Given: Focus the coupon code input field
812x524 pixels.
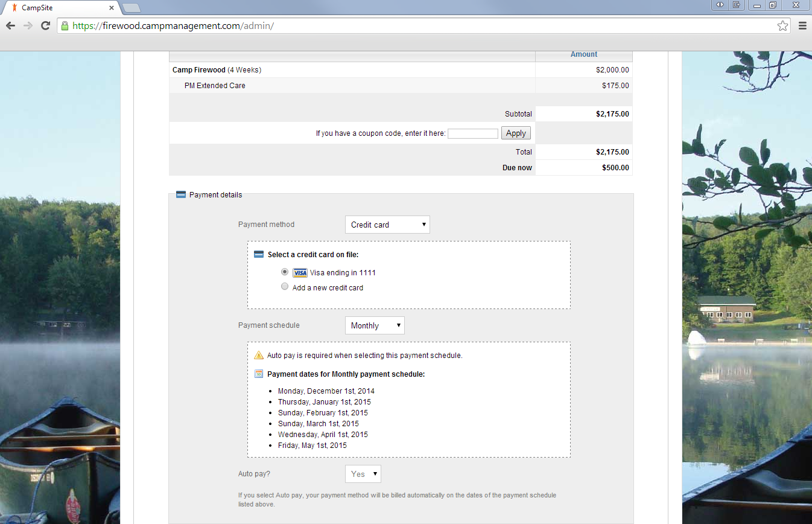Looking at the screenshot, I should pos(473,133).
